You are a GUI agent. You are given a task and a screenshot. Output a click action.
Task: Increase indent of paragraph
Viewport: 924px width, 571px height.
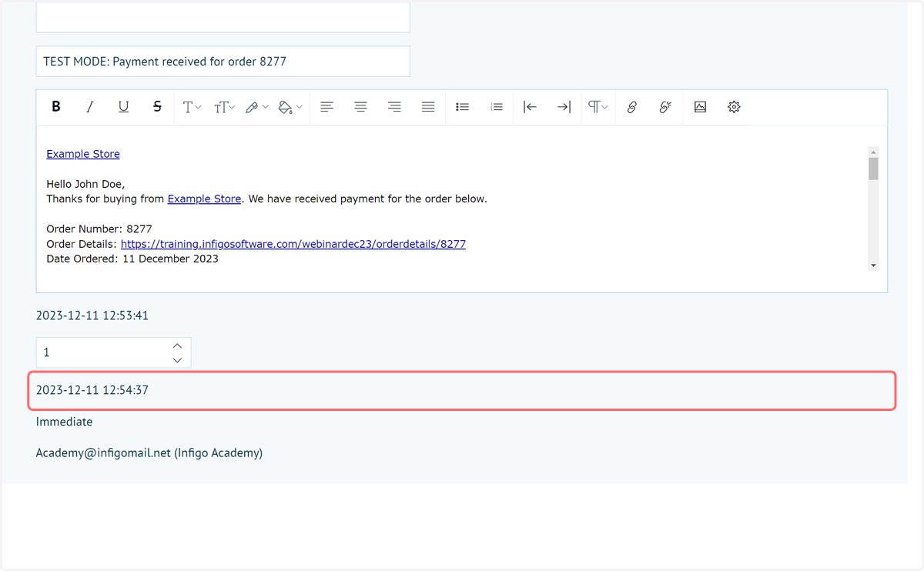tap(564, 107)
